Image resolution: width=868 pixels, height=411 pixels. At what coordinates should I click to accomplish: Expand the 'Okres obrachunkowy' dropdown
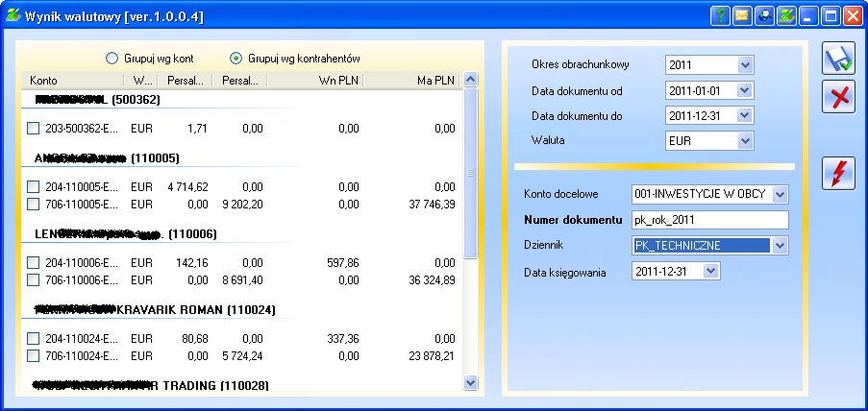pyautogui.click(x=746, y=65)
